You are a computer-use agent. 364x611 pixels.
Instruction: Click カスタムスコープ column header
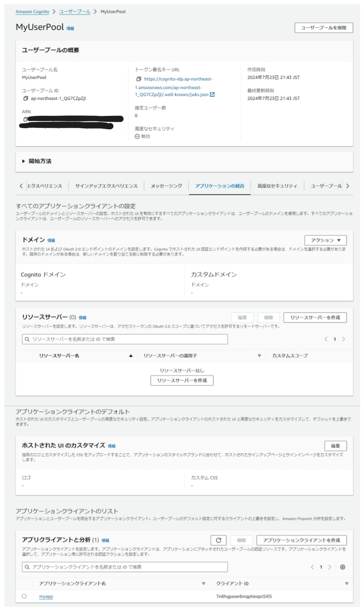(x=290, y=355)
